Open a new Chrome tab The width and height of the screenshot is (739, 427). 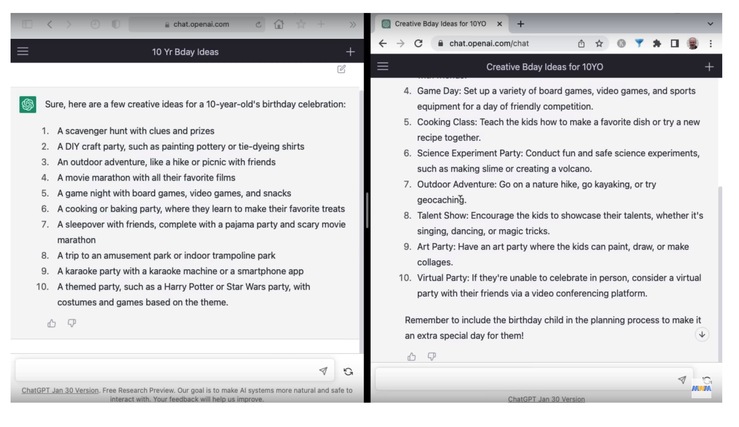[520, 24]
